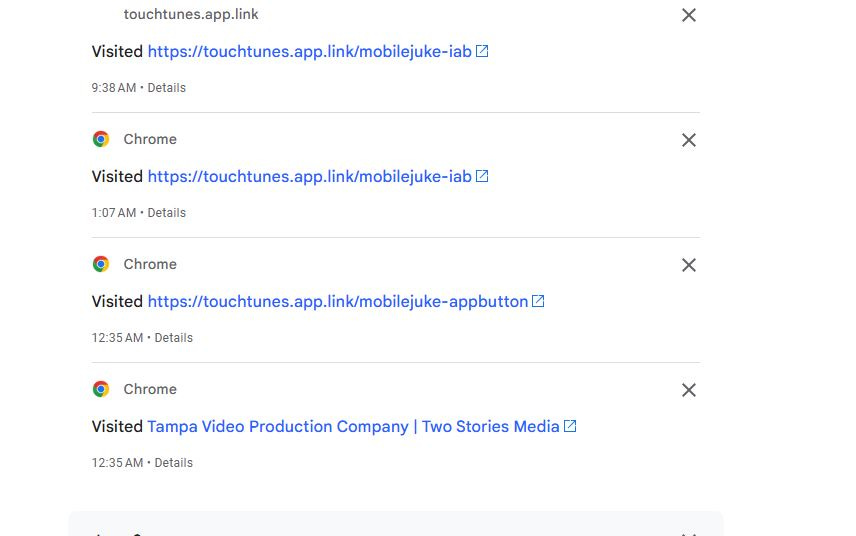Click external-link icon beside 1:07 AM mobilejuke-iab URL
The height and width of the screenshot is (536, 856).
click(x=482, y=176)
